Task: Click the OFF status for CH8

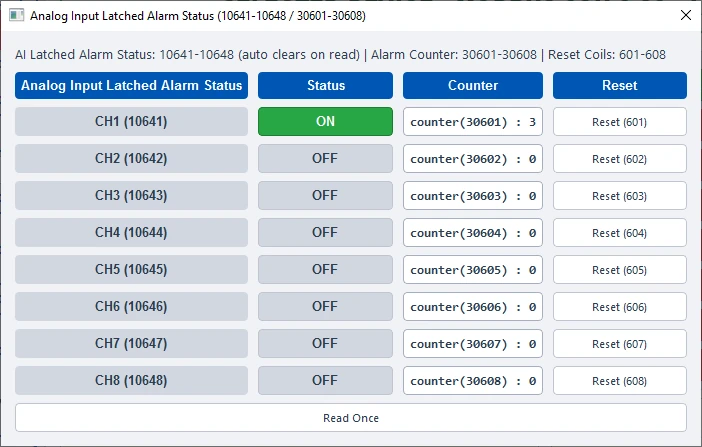Action: 325,380
